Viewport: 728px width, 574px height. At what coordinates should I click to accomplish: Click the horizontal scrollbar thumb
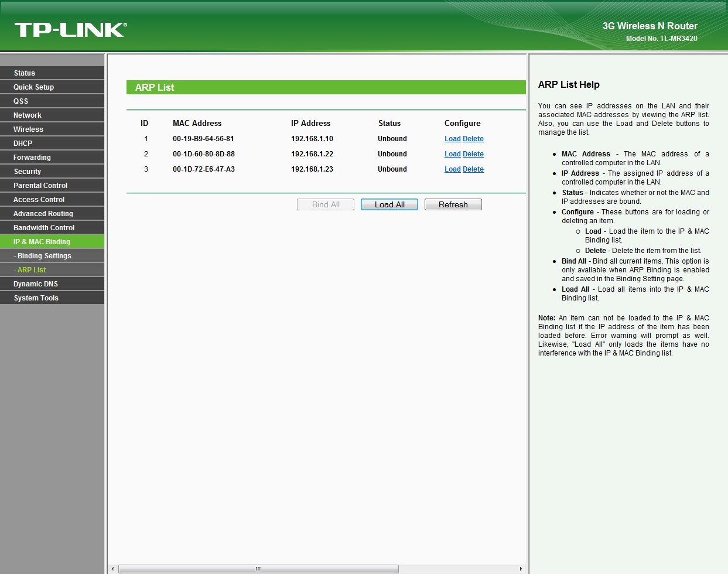[x=258, y=569]
